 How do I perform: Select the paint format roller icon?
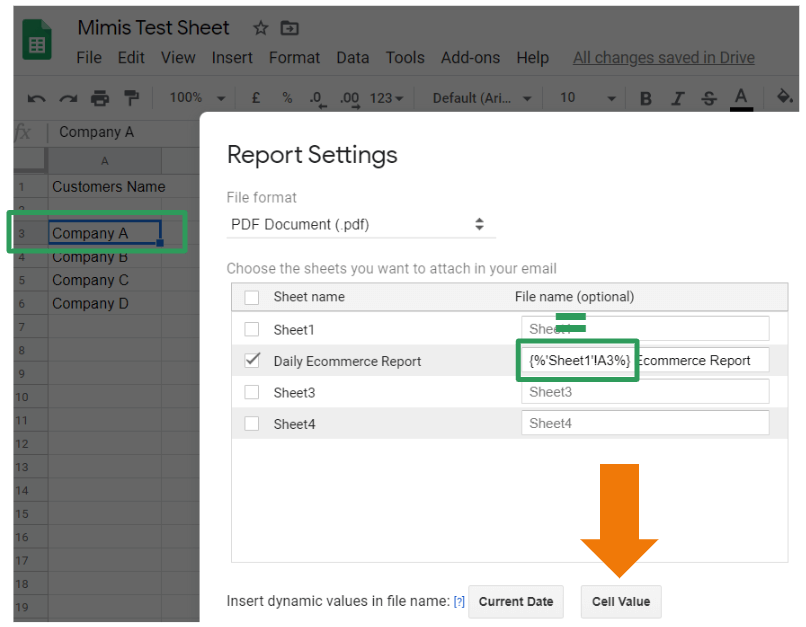(131, 98)
